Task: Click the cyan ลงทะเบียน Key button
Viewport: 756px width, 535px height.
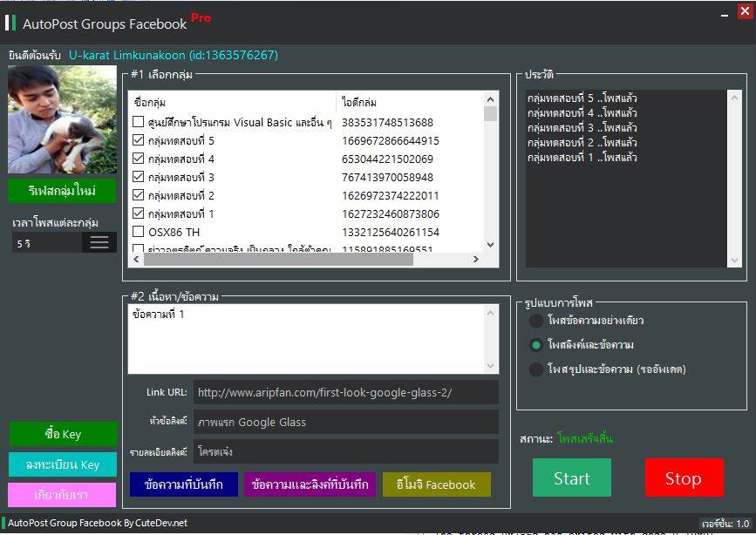Action: click(x=63, y=464)
